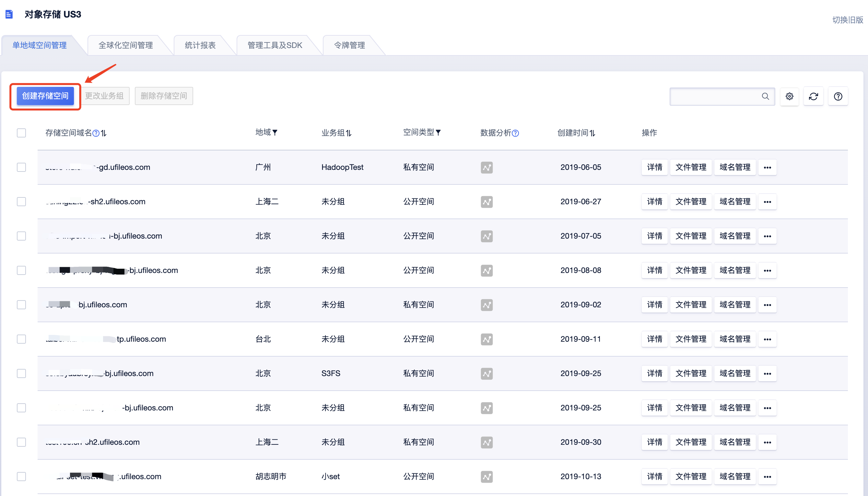The height and width of the screenshot is (496, 868).
Task: Open the column settings gear icon
Action: click(x=789, y=96)
